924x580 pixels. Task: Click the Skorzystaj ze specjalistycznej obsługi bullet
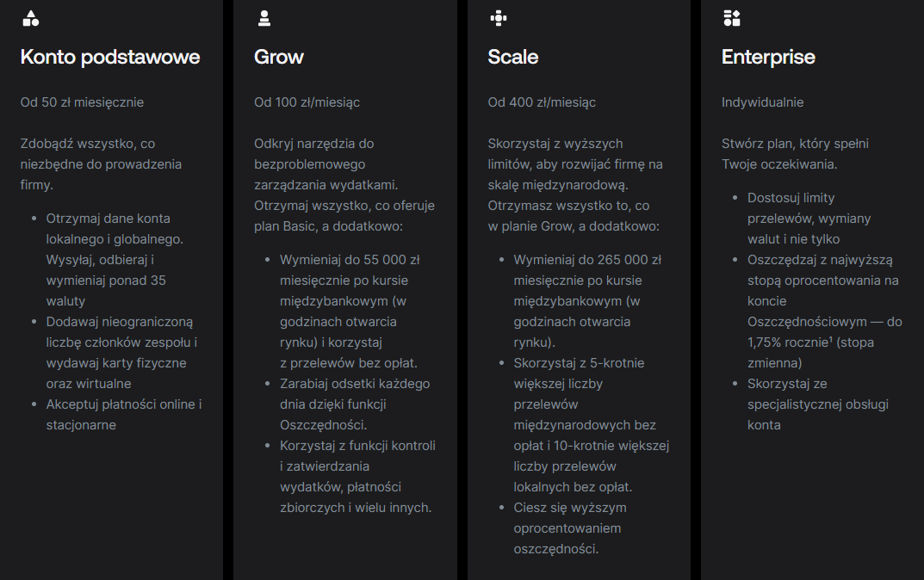coord(818,404)
